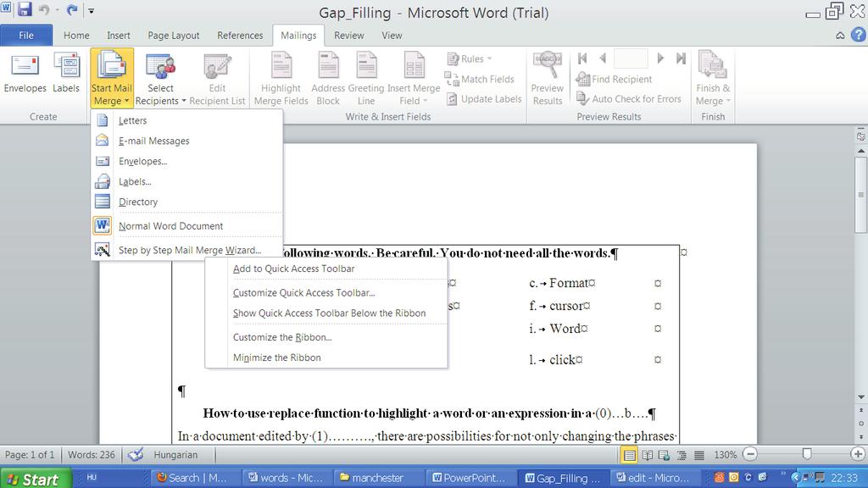Click the proofing check icon in status bar
The width and height of the screenshot is (868, 488).
[x=135, y=455]
